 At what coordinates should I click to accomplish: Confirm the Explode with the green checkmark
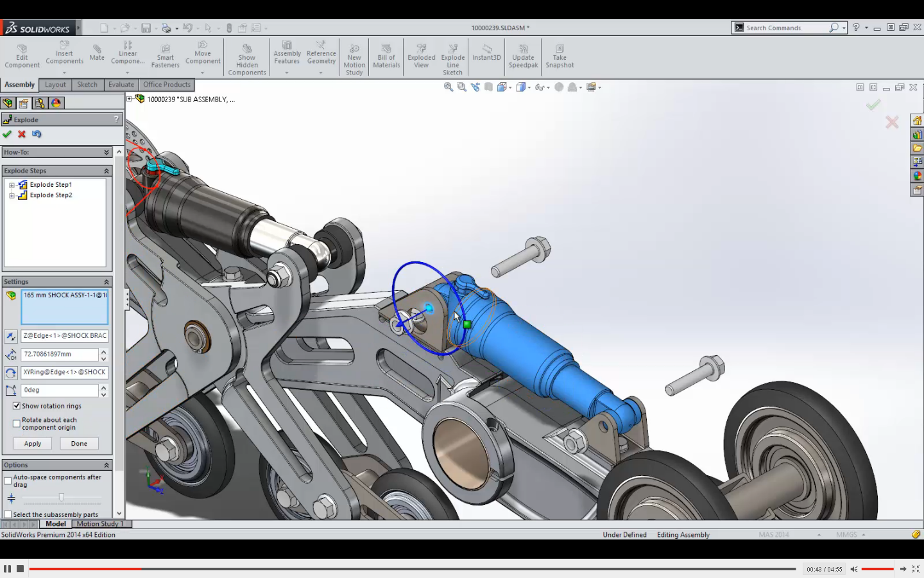point(8,134)
